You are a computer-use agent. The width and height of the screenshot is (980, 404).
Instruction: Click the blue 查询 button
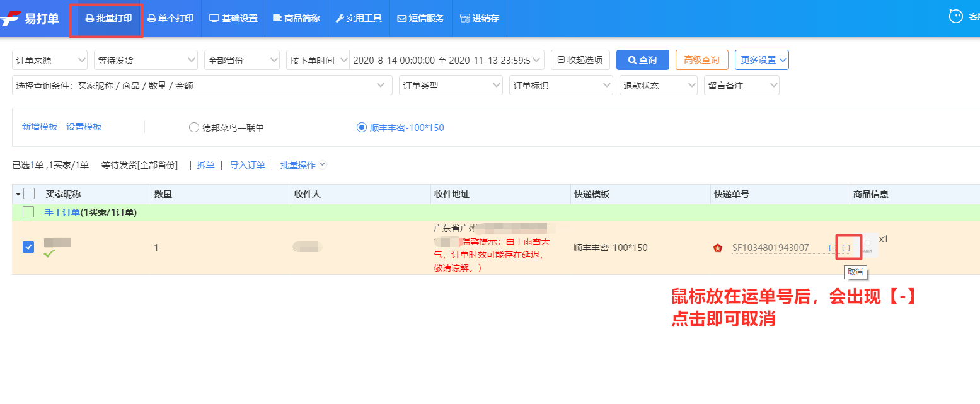tap(642, 60)
